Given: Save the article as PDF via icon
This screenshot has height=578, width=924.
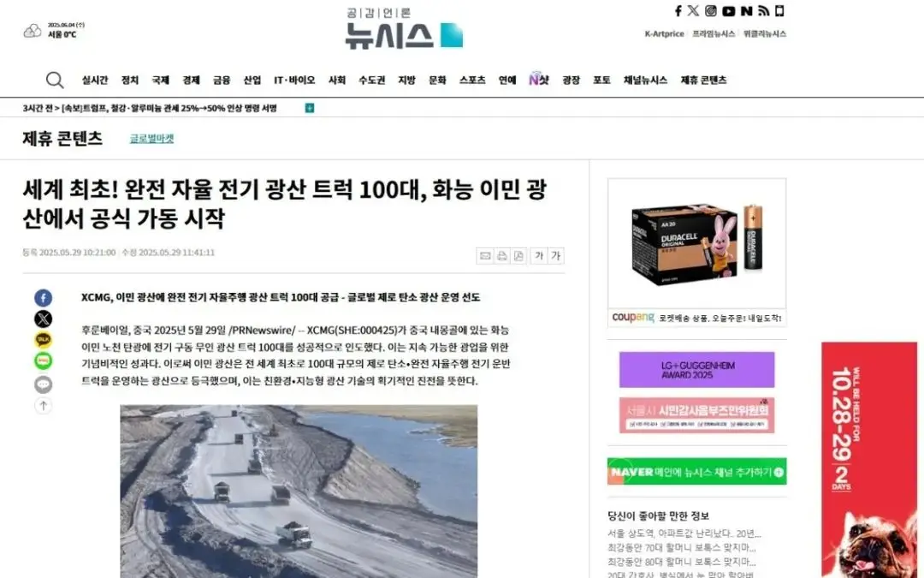Looking at the screenshot, I should pyautogui.click(x=518, y=255).
